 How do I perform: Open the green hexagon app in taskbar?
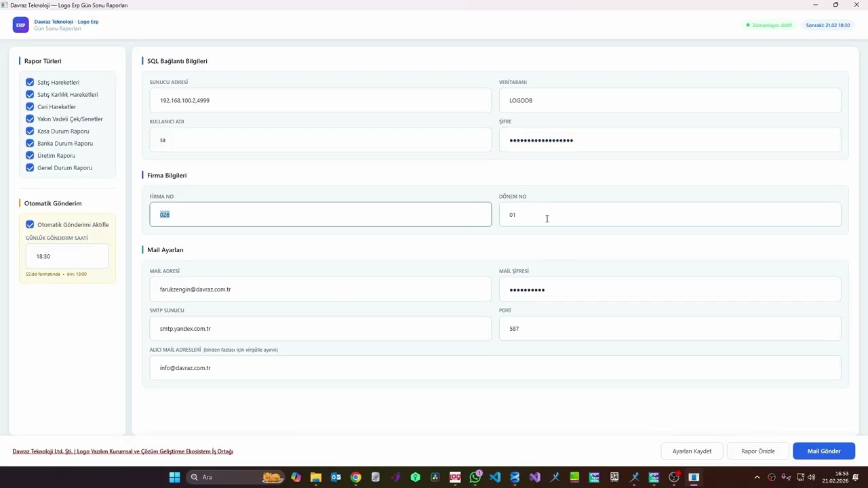point(415,477)
